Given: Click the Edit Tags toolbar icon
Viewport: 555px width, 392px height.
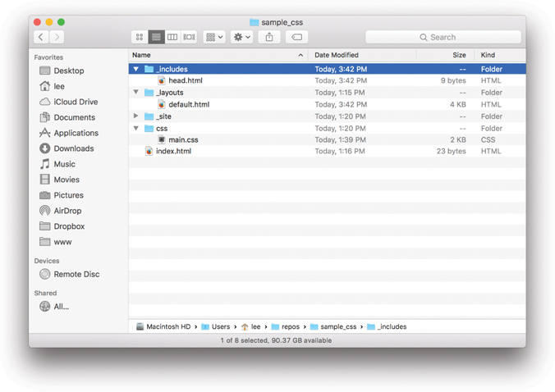Looking at the screenshot, I should pos(297,37).
